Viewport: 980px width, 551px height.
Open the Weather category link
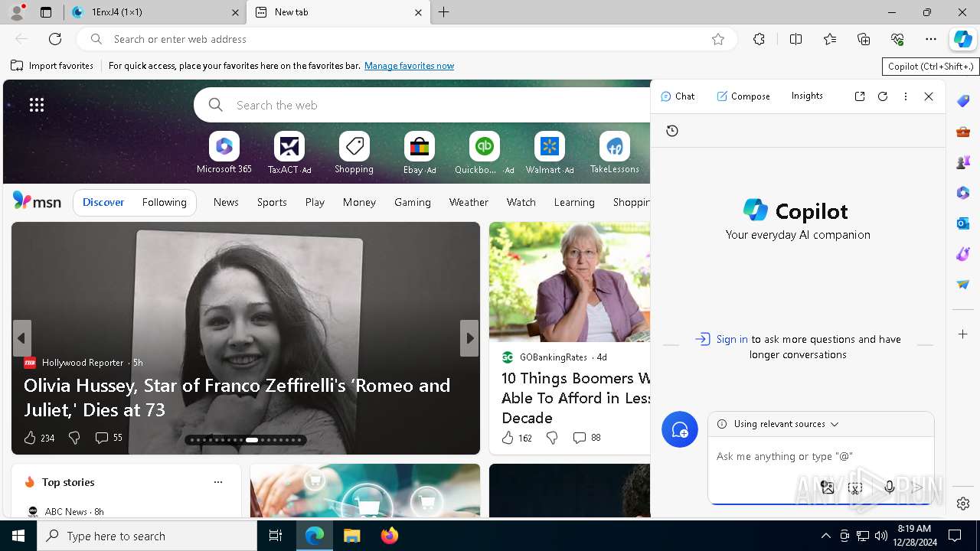[x=469, y=202]
